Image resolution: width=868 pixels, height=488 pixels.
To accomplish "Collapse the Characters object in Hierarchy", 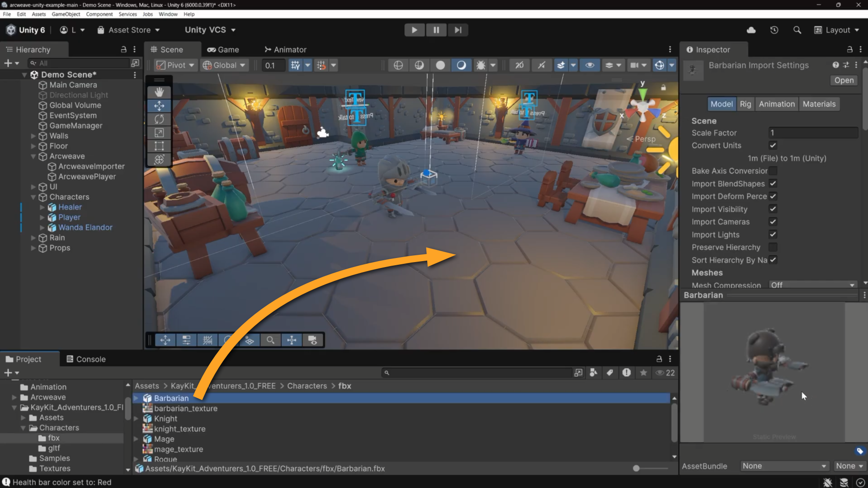I will [33, 197].
